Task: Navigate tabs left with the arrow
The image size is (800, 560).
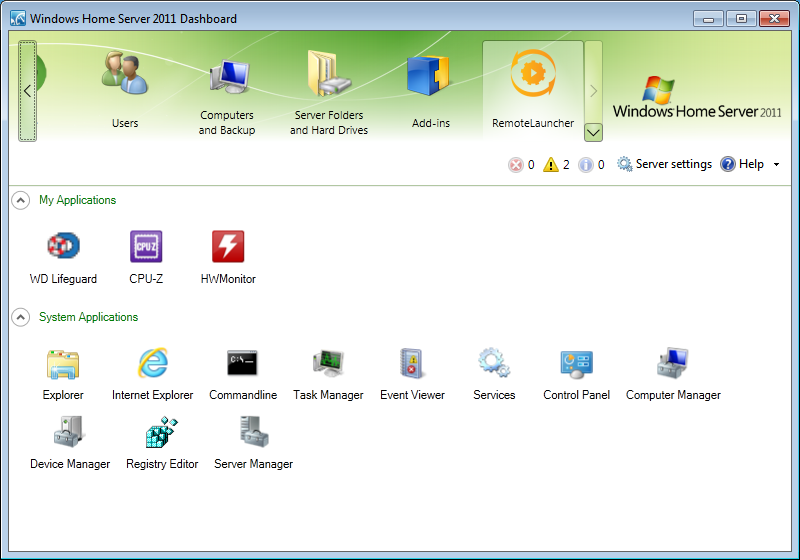Action: pyautogui.click(x=28, y=91)
